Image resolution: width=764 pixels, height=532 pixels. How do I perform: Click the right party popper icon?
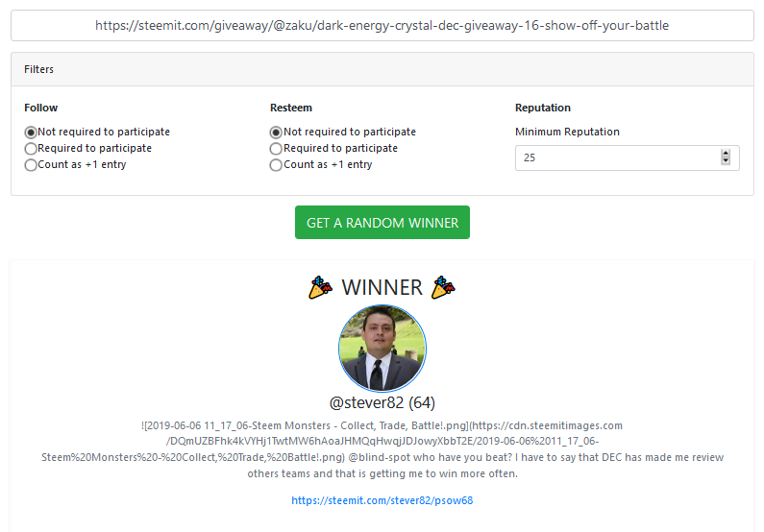click(443, 287)
